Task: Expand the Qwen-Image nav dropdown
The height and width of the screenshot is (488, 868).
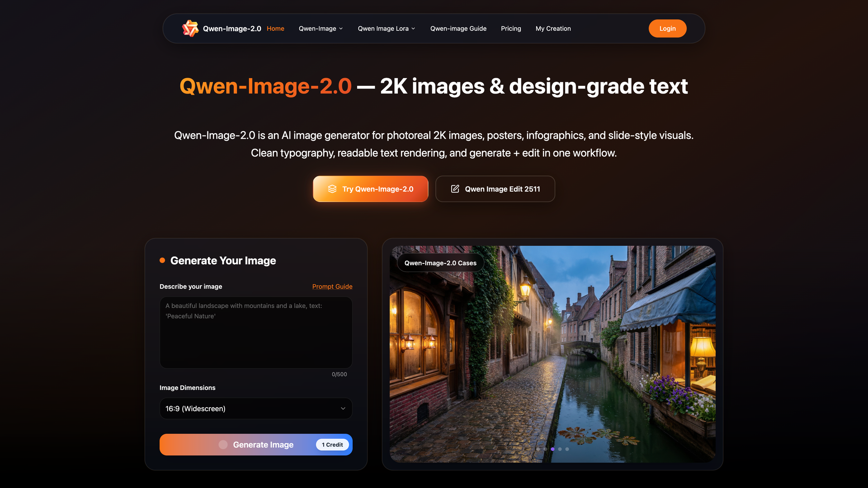Action: tap(321, 28)
